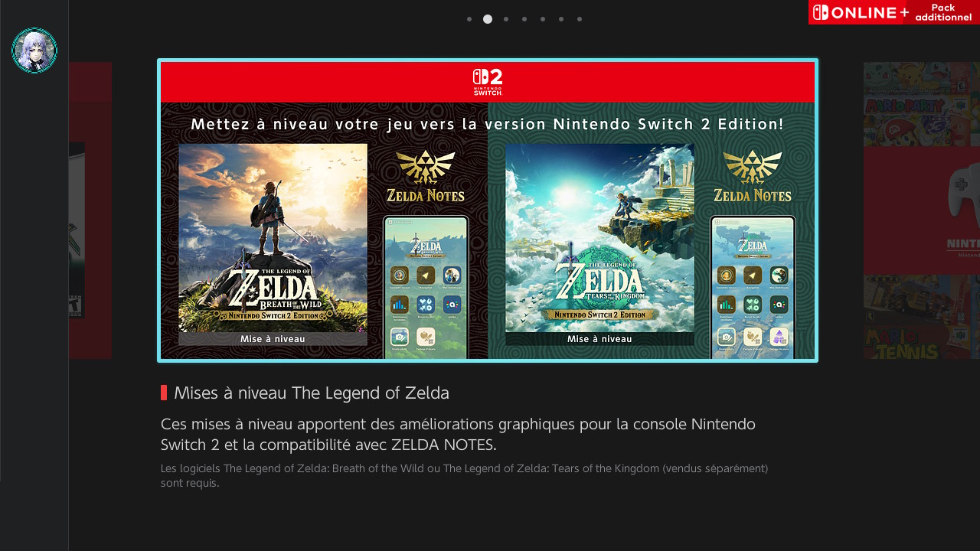Click Mise à niveau under Tears of the Kingdom
Image resolution: width=980 pixels, height=551 pixels.
click(x=599, y=339)
